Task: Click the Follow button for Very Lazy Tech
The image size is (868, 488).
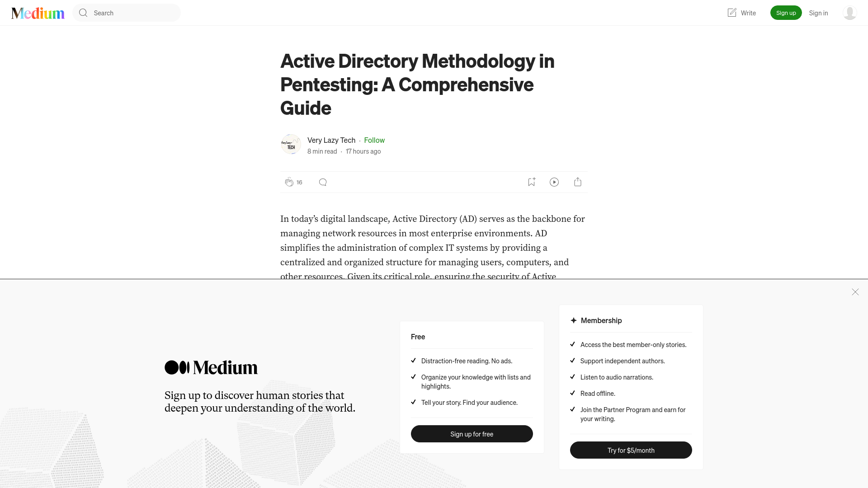Action: [x=374, y=140]
